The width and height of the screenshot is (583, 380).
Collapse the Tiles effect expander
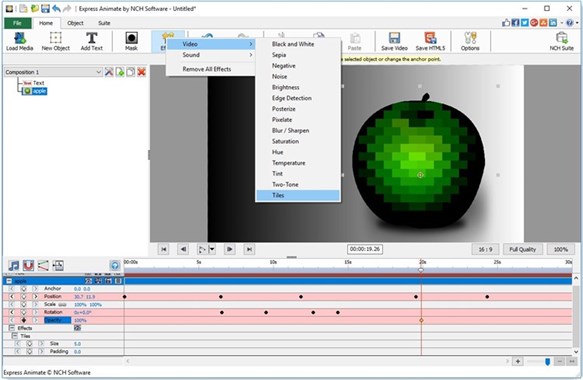(15, 336)
